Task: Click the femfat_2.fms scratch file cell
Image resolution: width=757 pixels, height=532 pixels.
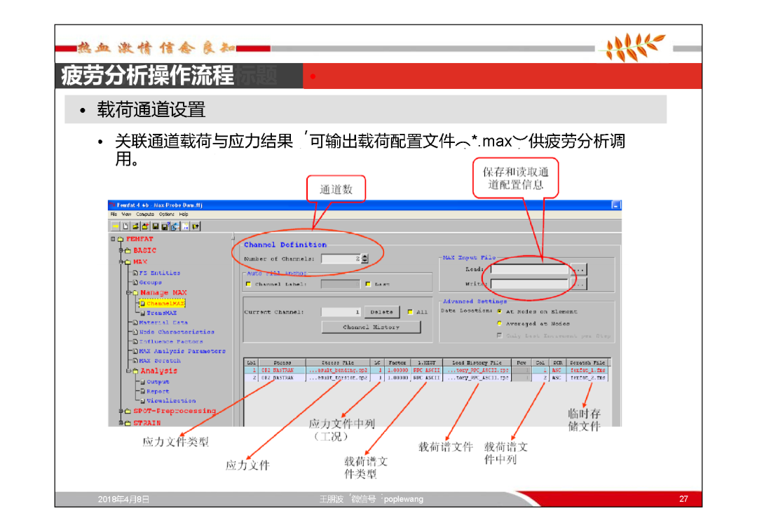Action: (587, 378)
